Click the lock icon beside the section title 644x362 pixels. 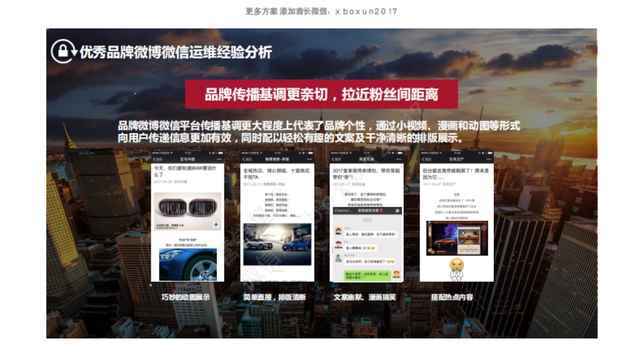tap(63, 51)
